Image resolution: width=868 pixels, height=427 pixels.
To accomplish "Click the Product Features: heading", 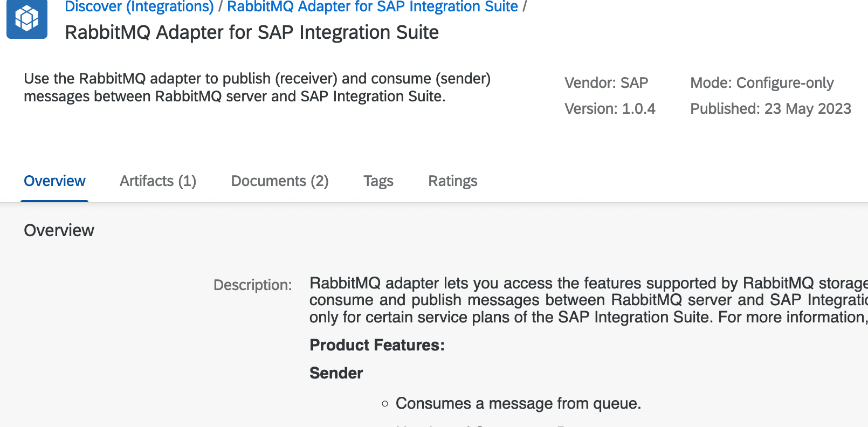I will point(377,345).
